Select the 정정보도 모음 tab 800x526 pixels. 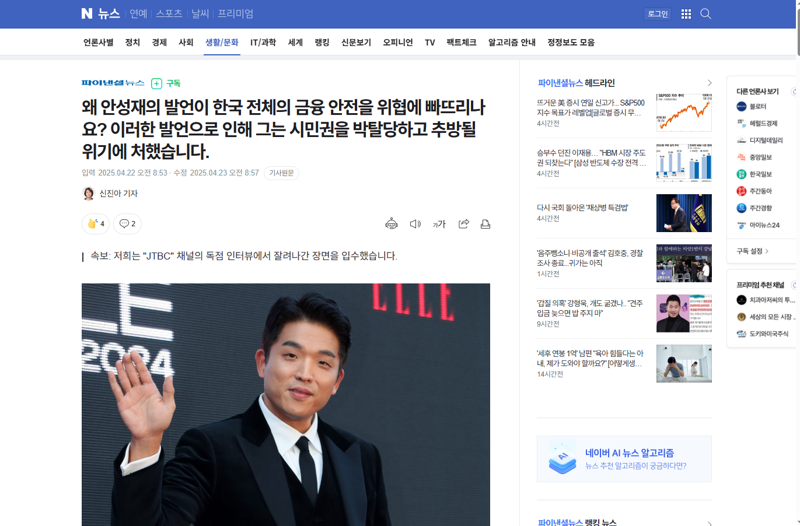pos(571,42)
